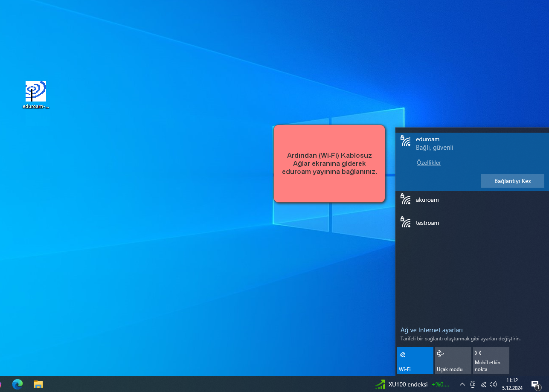Click the taskbar clock showing 11:12

click(512, 384)
